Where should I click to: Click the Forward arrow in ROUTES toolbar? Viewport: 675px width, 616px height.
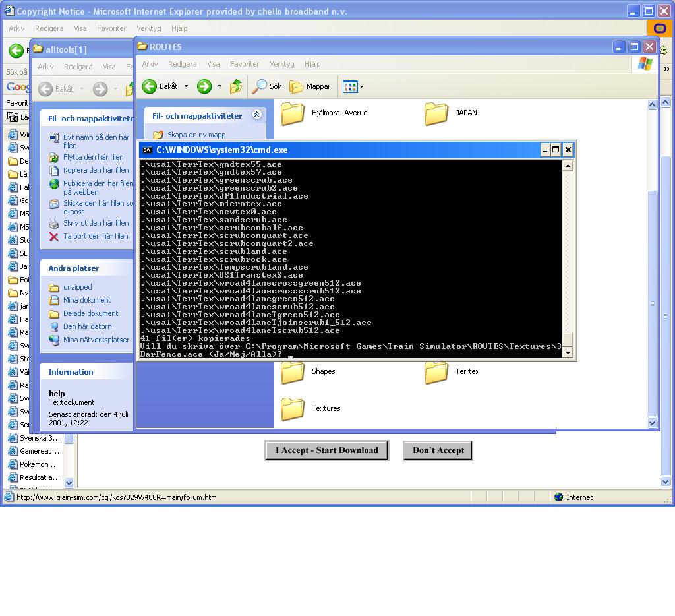pos(204,86)
